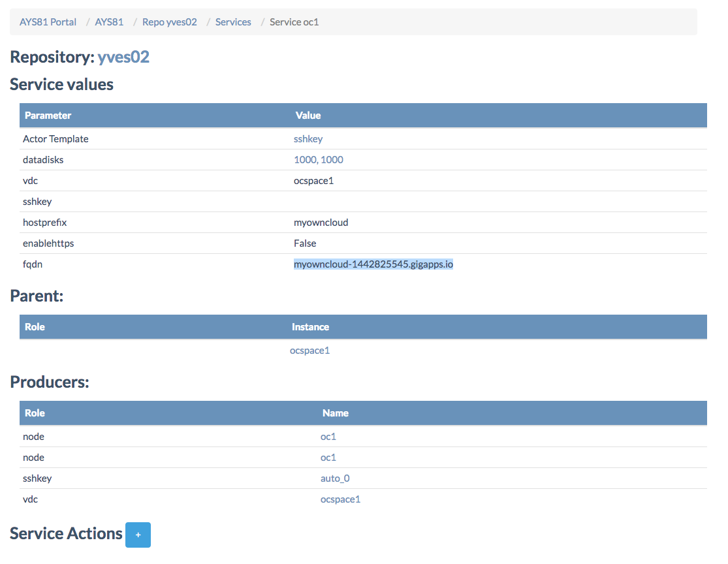The height and width of the screenshot is (564, 728).
Task: Click the False value for enablehttps
Action: pos(305,243)
